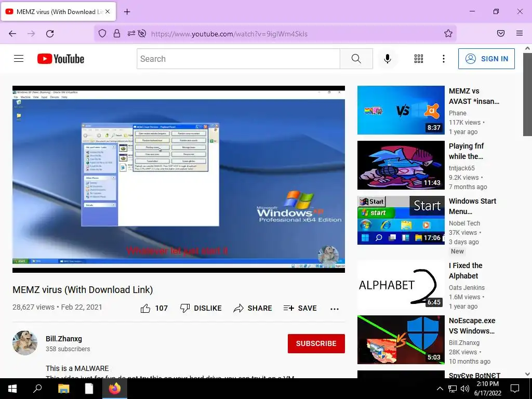532x399 pixels.
Task: Click the title 'MEMZ vs AVAST *insan...'
Action: [474, 96]
